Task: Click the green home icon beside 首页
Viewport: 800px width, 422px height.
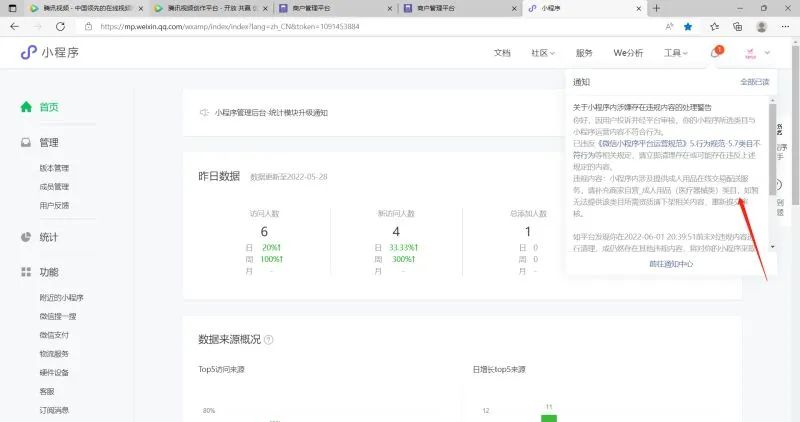Action: pos(26,107)
